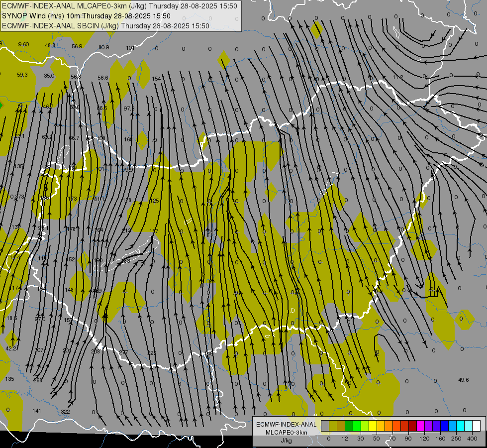Click the map value '48.8'
This screenshot has height=448, width=487.
point(50,45)
